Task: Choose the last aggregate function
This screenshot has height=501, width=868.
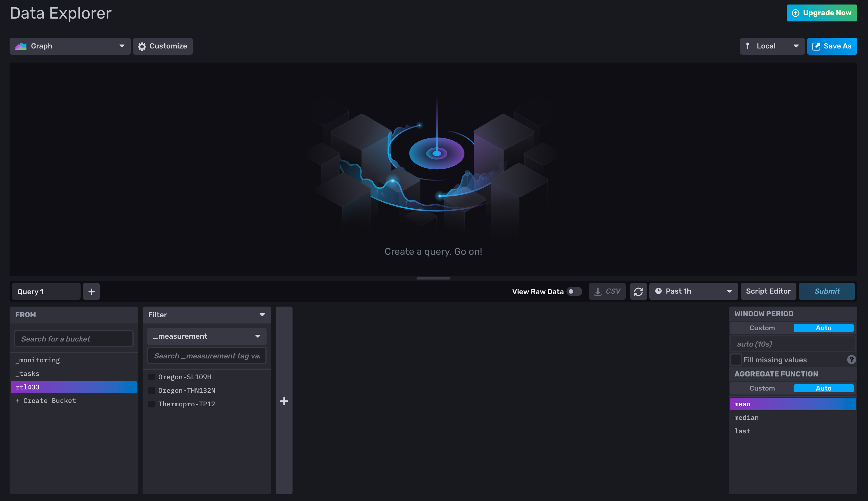Action: 793,431
